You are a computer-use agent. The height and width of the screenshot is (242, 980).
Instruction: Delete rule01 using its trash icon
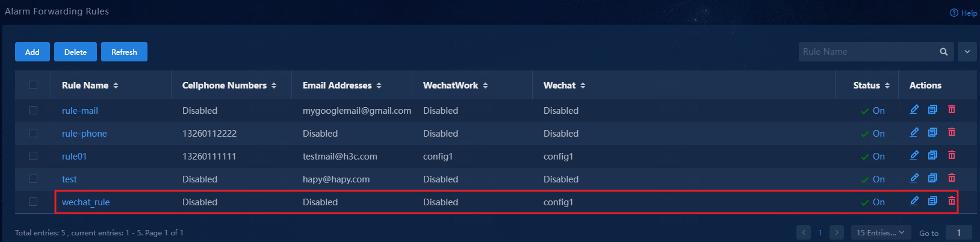pos(952,155)
